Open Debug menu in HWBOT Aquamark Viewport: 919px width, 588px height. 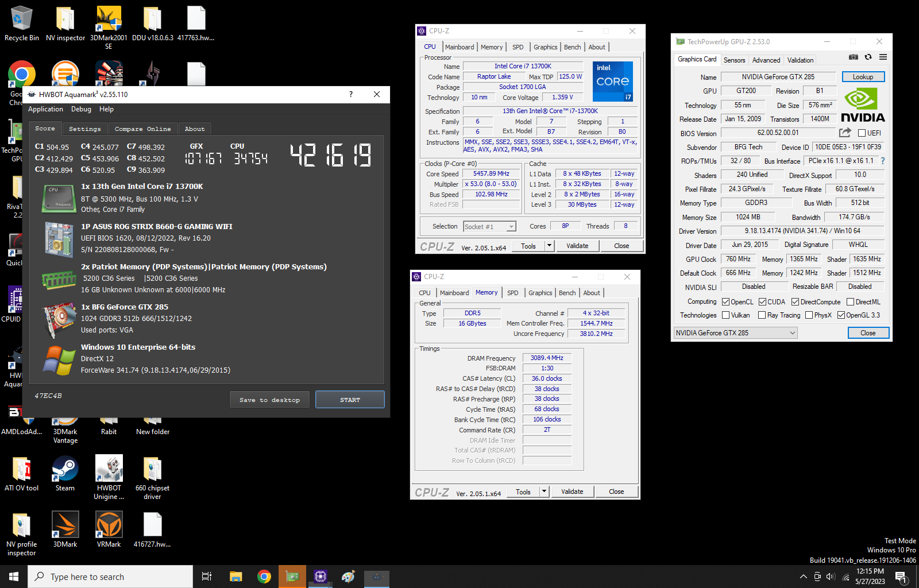(x=81, y=109)
